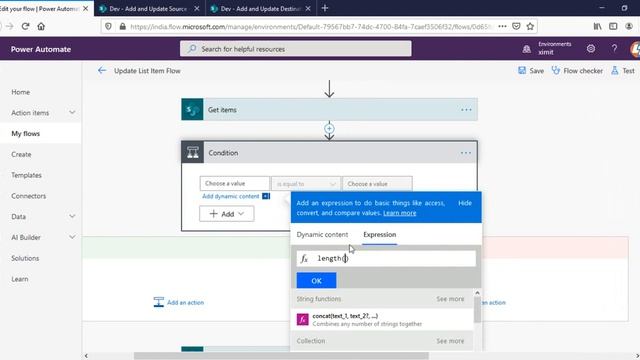
Task: Go back with the arrow beside flow name
Action: pos(102,71)
